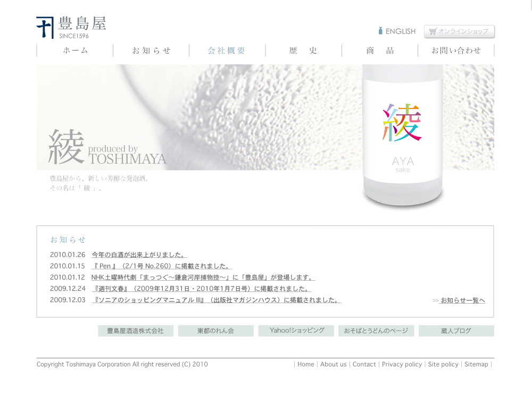Click the shopping cart icon
Image resolution: width=532 pixels, height=393 pixels.
pos(433,31)
